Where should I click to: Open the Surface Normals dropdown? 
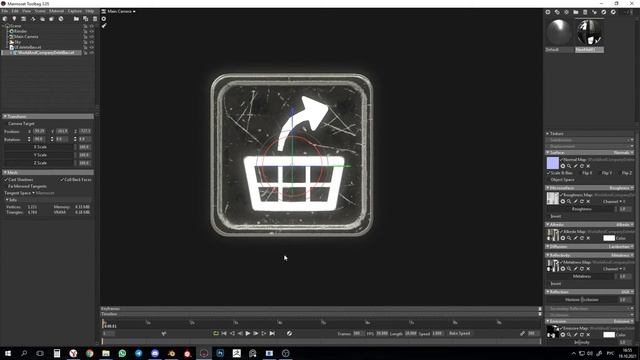[x=624, y=153]
